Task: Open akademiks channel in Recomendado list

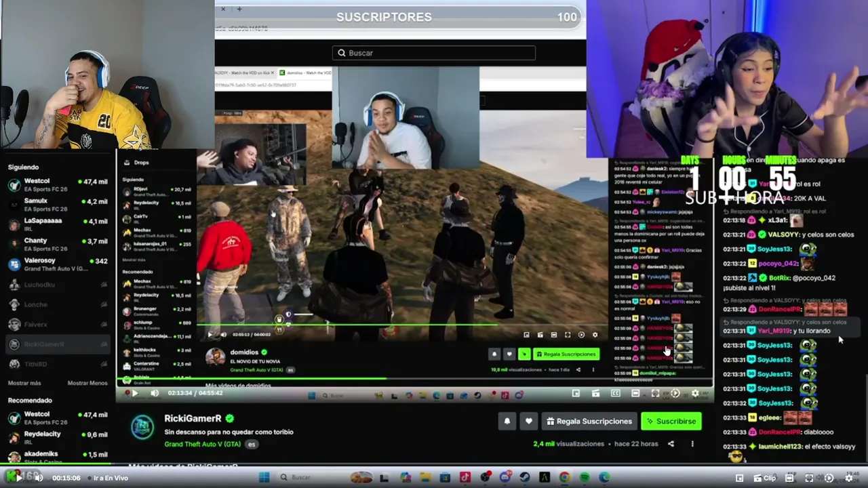Action: (58, 456)
